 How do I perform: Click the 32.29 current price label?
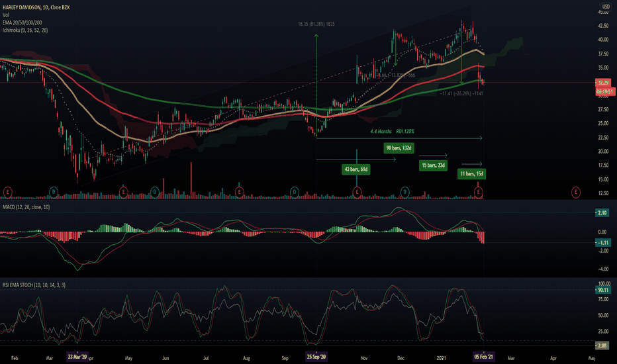coord(604,83)
